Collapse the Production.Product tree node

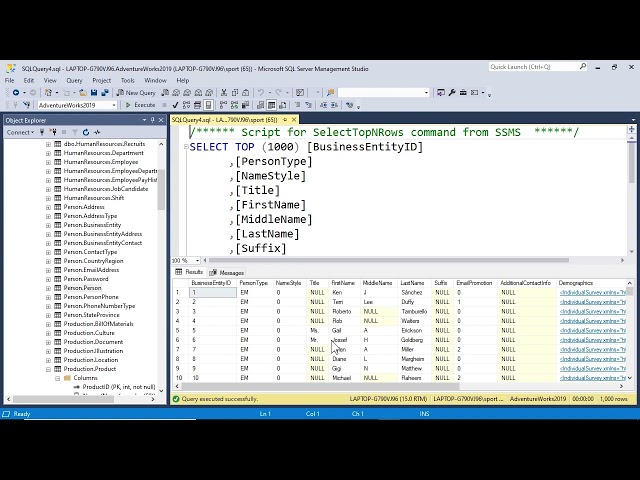[x=48, y=369]
